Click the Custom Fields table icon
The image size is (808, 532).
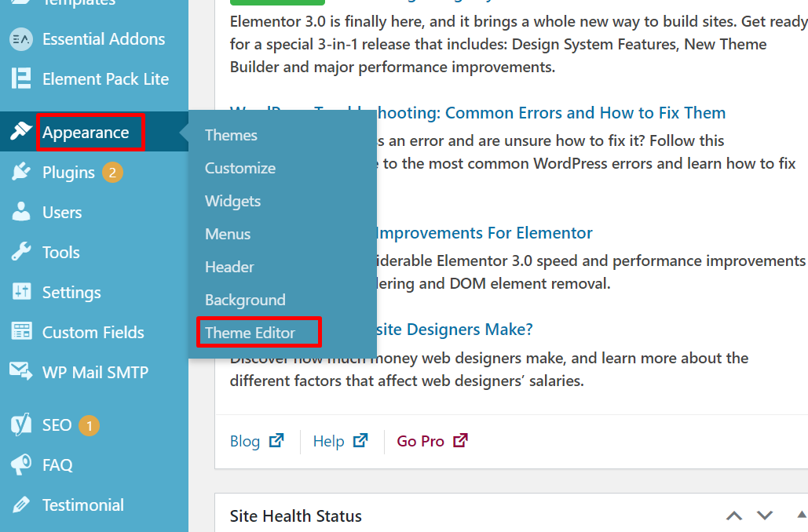21,332
